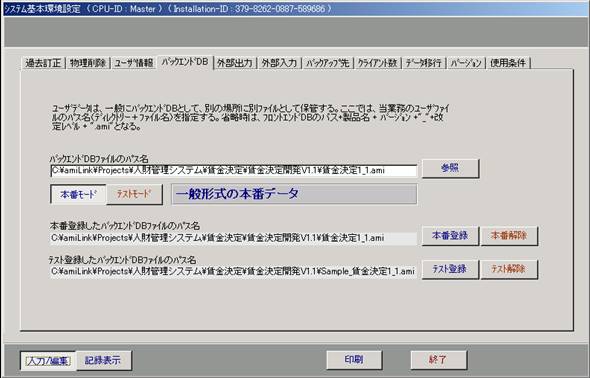Image resolution: width=590 pixels, height=378 pixels.
Task: Click the テスト登録 button
Action: click(x=450, y=269)
